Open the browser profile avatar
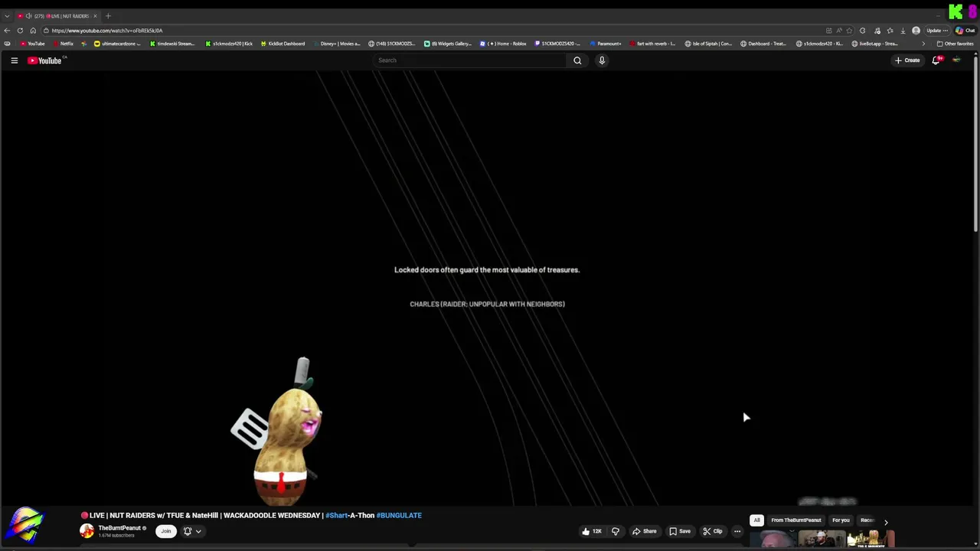 click(x=916, y=31)
